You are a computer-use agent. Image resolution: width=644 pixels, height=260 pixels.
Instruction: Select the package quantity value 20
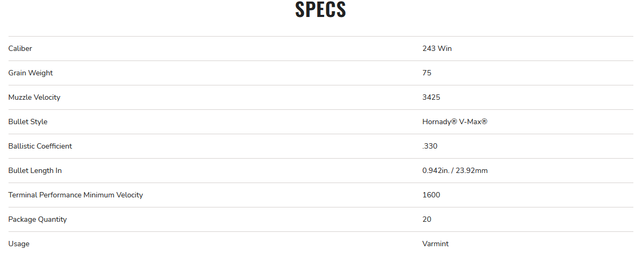click(427, 219)
